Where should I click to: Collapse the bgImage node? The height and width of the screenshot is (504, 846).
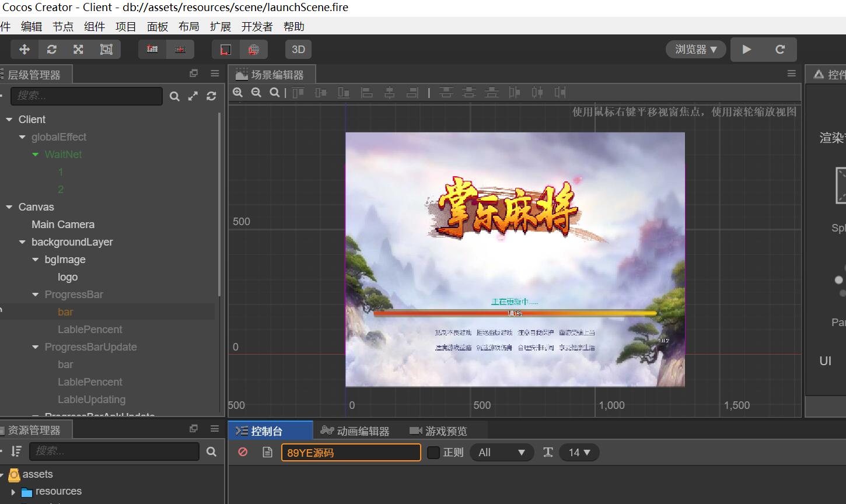pos(35,260)
